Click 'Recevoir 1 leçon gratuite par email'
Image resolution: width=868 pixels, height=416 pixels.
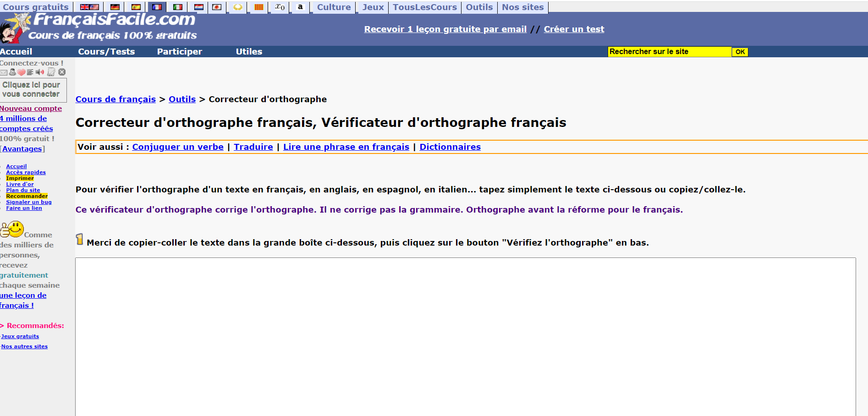445,29
